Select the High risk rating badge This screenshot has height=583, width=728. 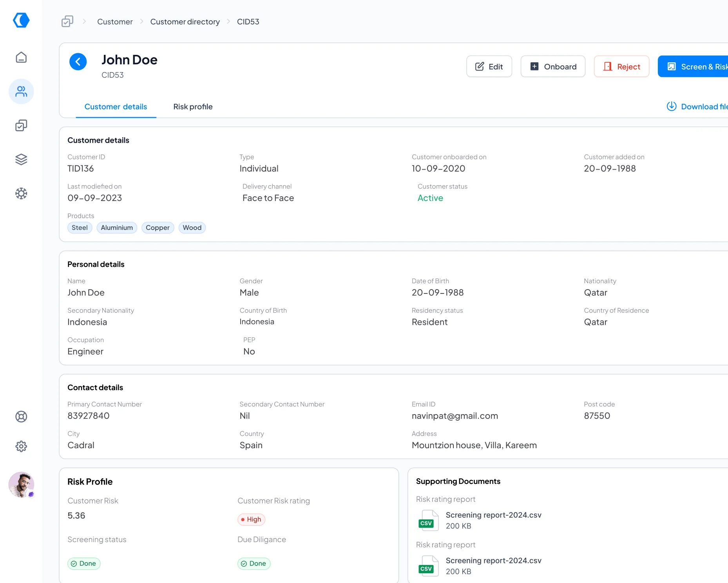(x=251, y=519)
